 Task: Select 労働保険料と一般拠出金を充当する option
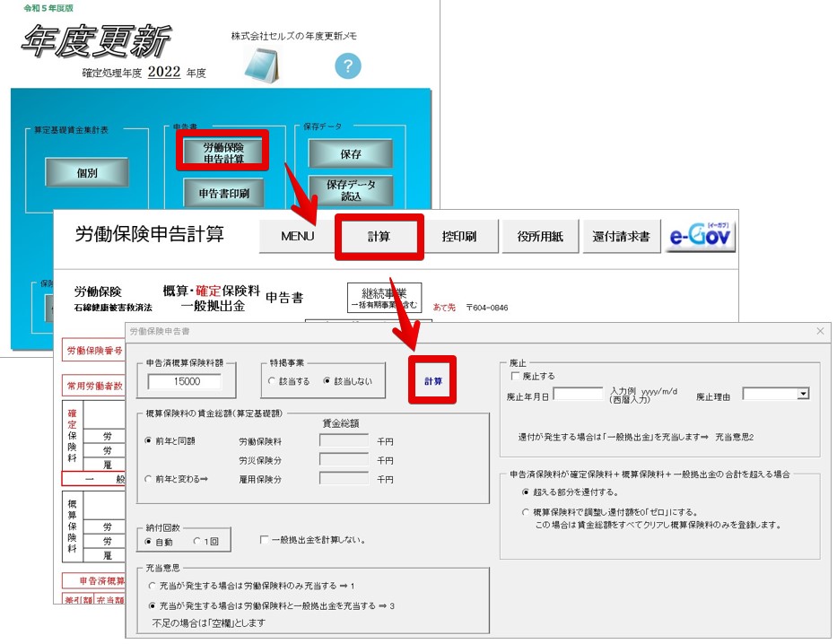click(272, 606)
